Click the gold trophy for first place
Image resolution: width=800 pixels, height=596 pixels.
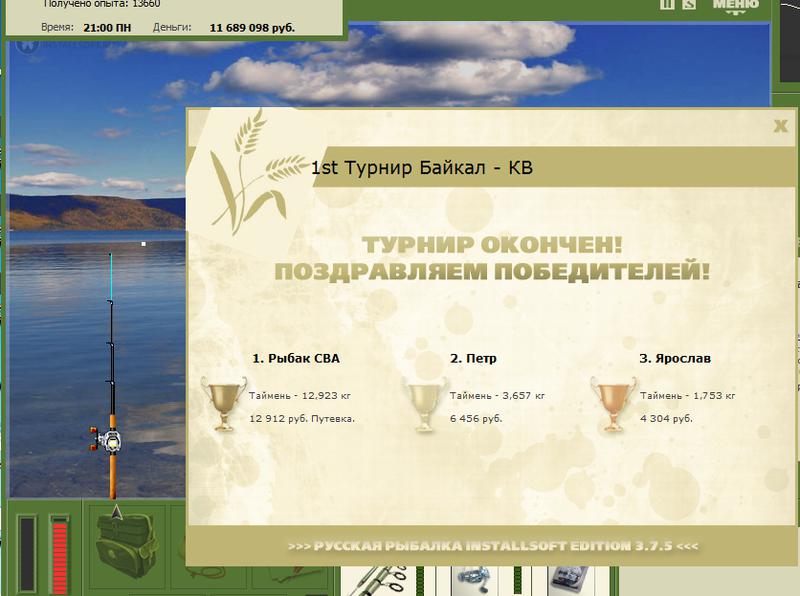point(223,404)
